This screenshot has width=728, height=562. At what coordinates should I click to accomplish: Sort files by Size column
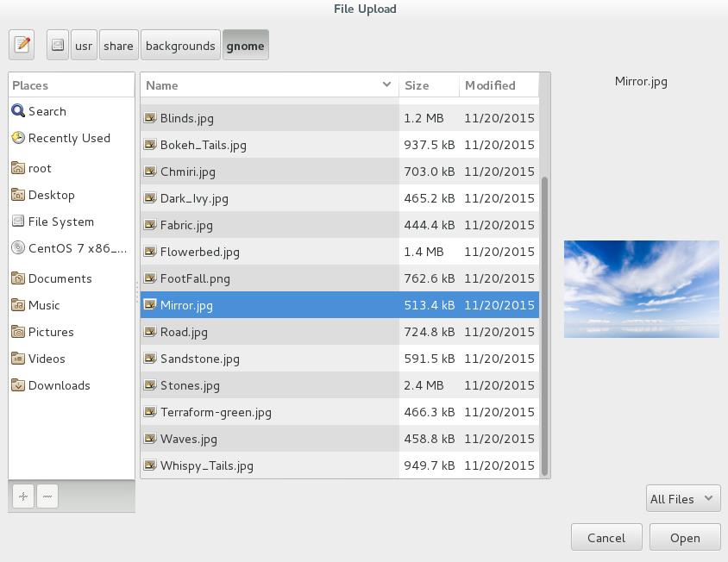coord(429,85)
